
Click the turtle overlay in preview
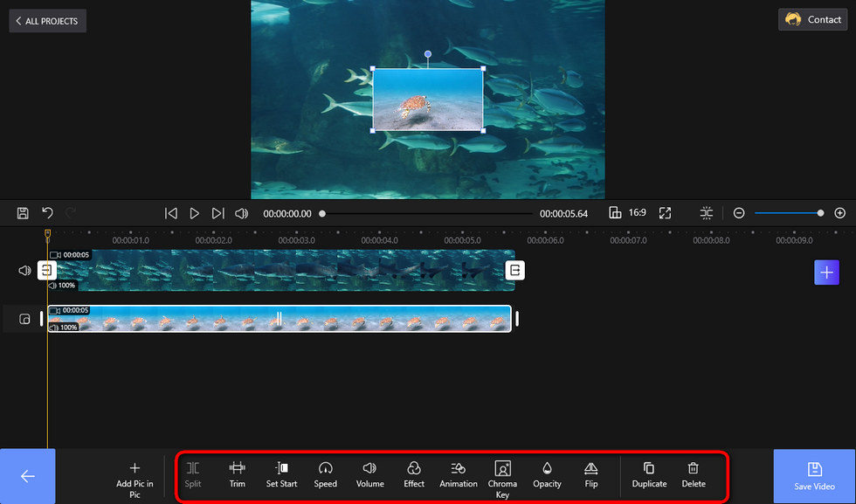click(x=428, y=100)
